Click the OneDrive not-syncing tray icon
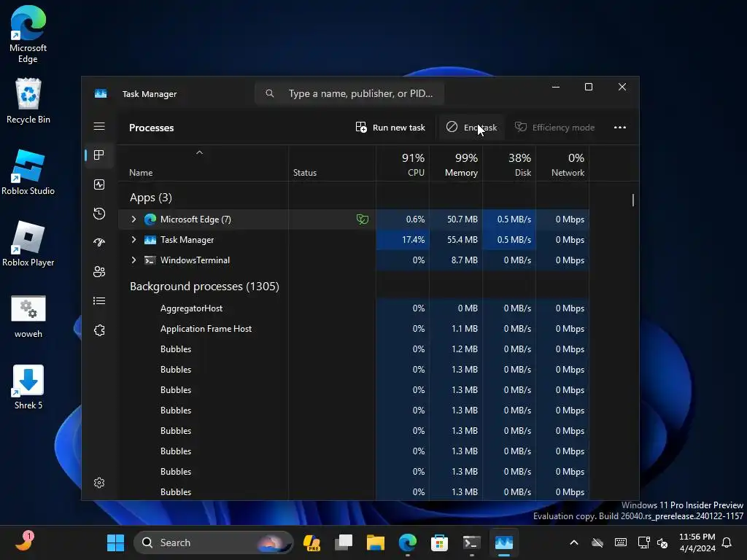Viewport: 747px width, 560px height. [597, 542]
